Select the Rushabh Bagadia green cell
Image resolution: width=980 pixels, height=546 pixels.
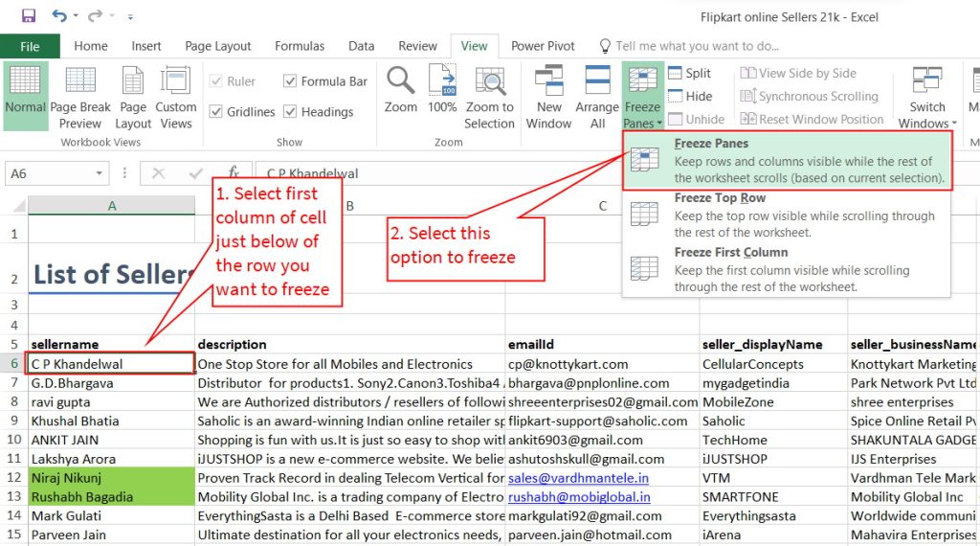111,496
